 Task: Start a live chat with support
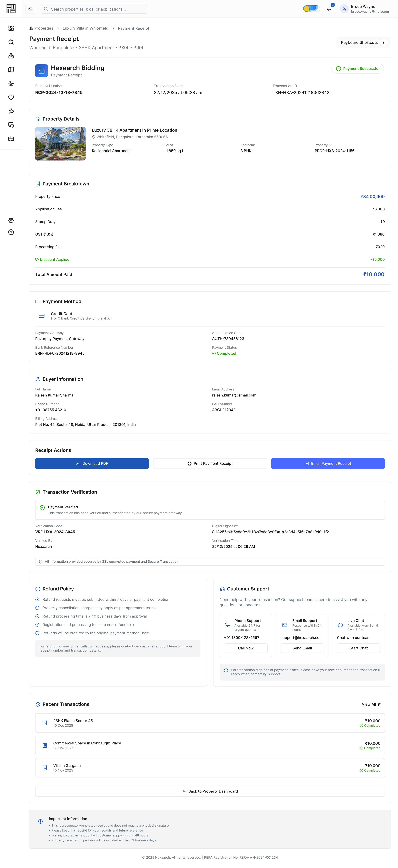point(359,648)
